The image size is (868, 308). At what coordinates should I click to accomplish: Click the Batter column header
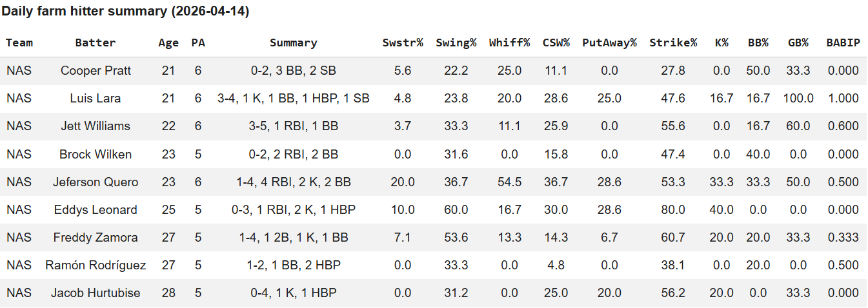[96, 43]
